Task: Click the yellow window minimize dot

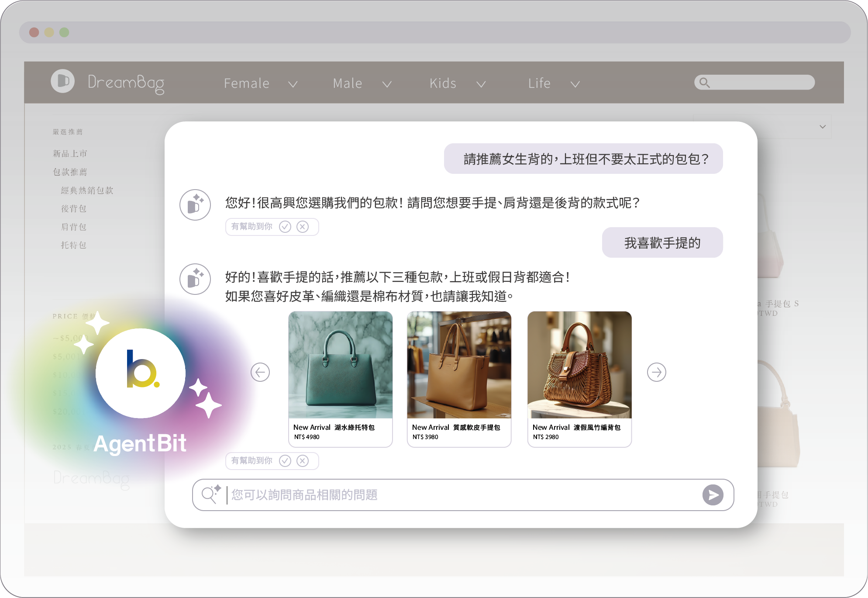Action: [x=49, y=32]
